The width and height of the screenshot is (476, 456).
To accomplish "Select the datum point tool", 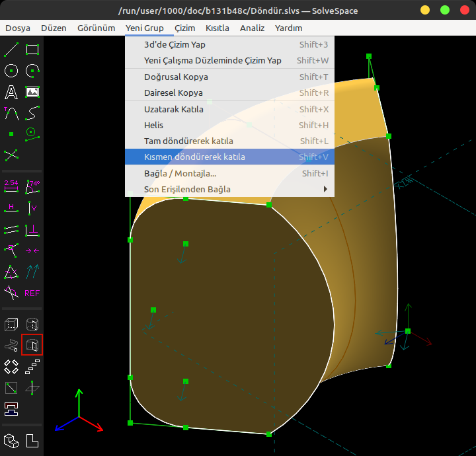I will coord(11,134).
